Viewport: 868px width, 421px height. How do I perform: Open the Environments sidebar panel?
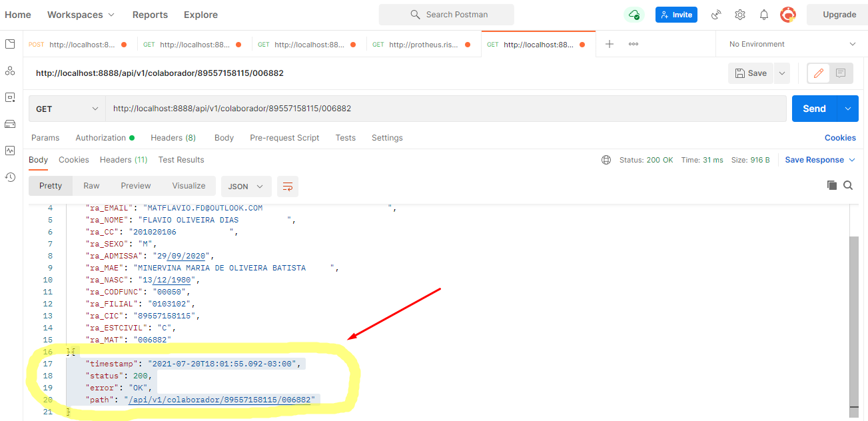pyautogui.click(x=9, y=97)
